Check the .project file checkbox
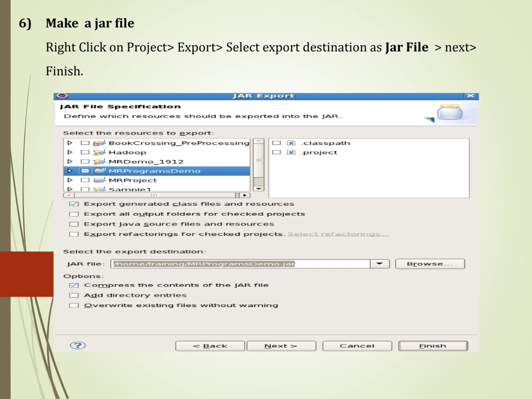Screen dimensions: 532x399 click(x=276, y=152)
